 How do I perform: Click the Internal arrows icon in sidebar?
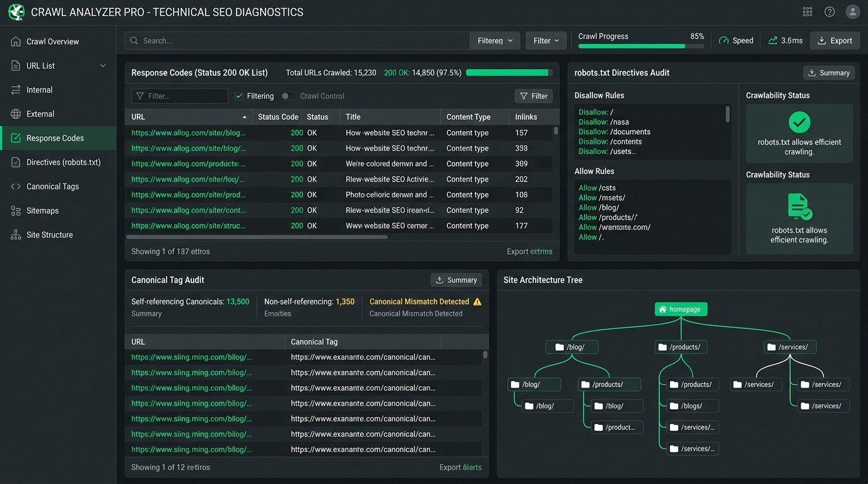coord(16,90)
